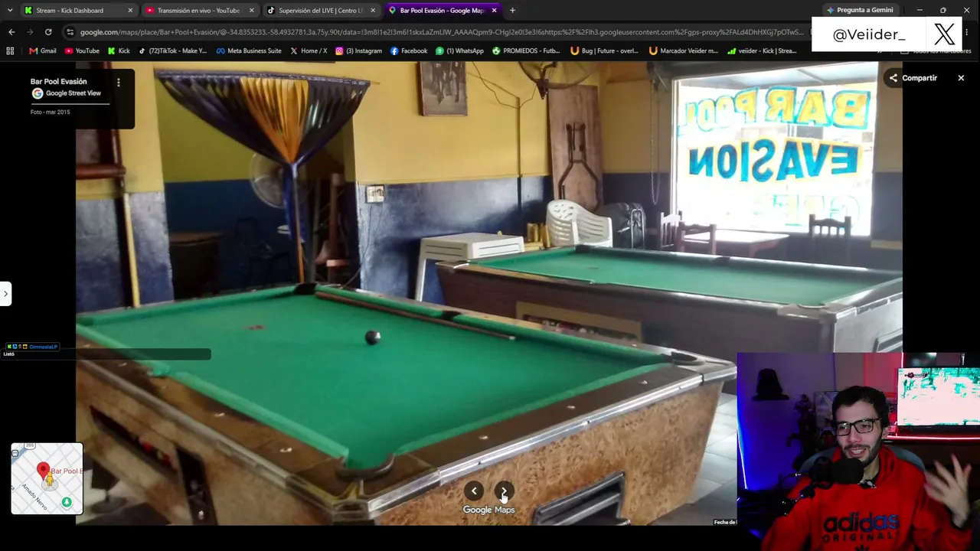The width and height of the screenshot is (980, 551).
Task: Go to the next photo
Action: (x=504, y=491)
